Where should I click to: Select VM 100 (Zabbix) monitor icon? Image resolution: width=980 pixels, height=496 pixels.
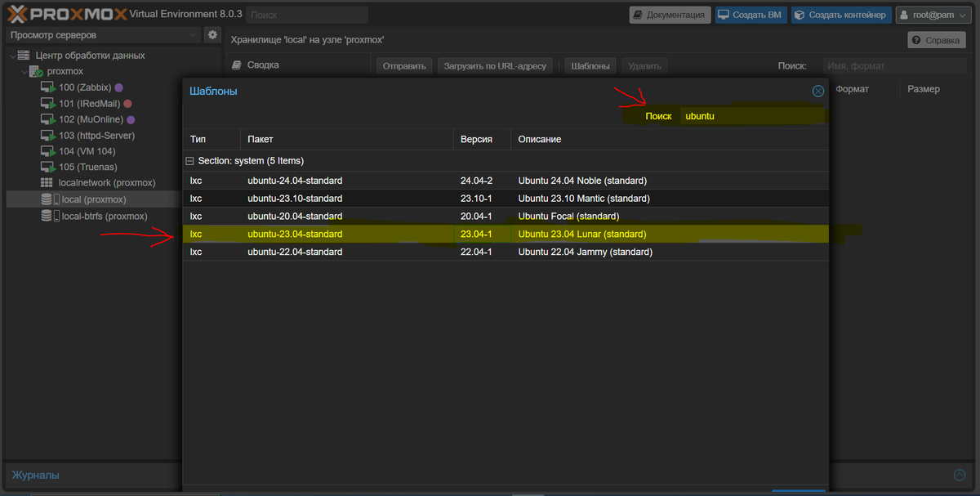(48, 87)
